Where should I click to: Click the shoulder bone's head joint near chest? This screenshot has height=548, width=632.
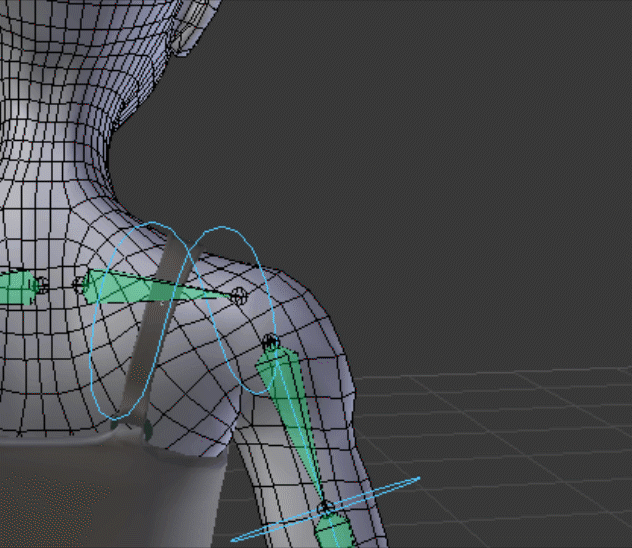point(79,284)
